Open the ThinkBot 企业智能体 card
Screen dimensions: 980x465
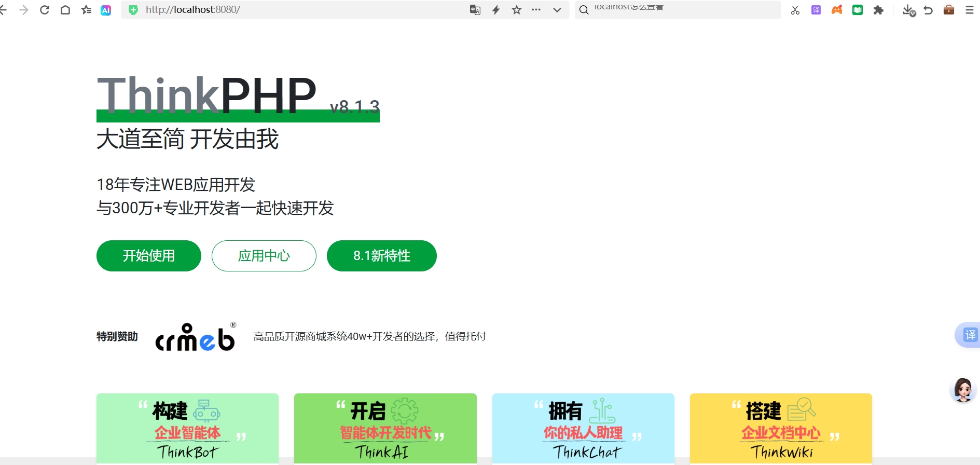tap(187, 429)
